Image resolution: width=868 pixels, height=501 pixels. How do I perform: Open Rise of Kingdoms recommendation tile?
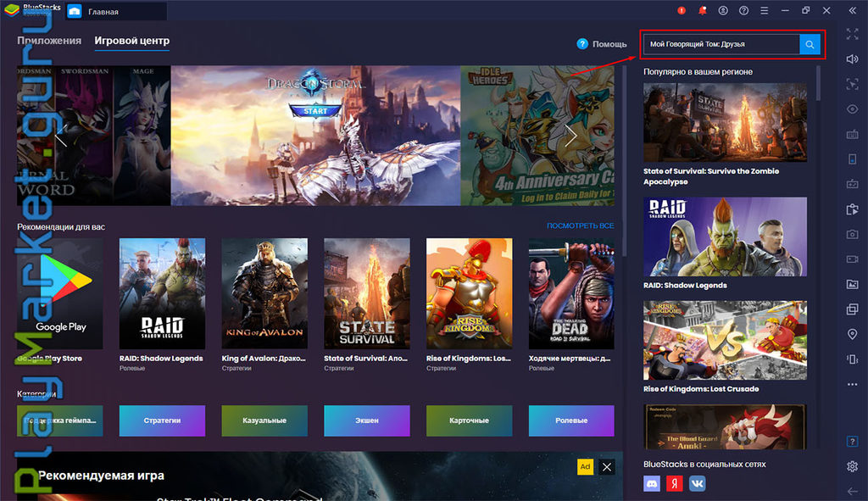tap(470, 293)
